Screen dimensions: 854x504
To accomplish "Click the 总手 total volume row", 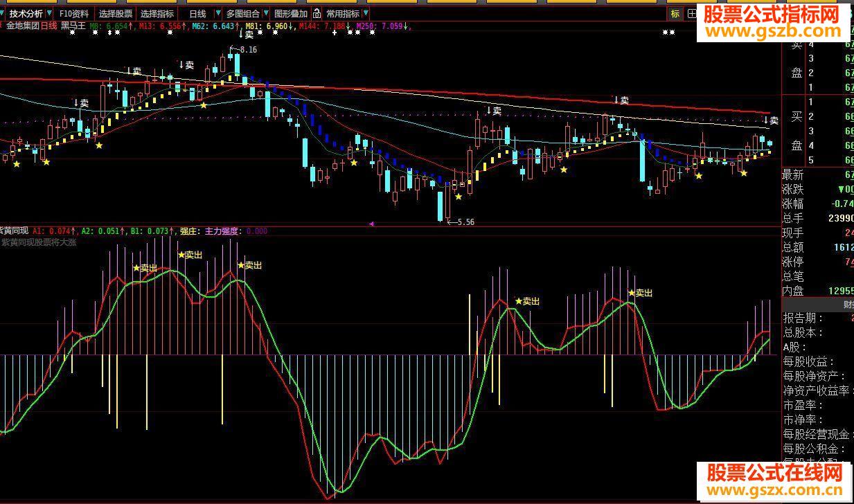I will 818,218.
